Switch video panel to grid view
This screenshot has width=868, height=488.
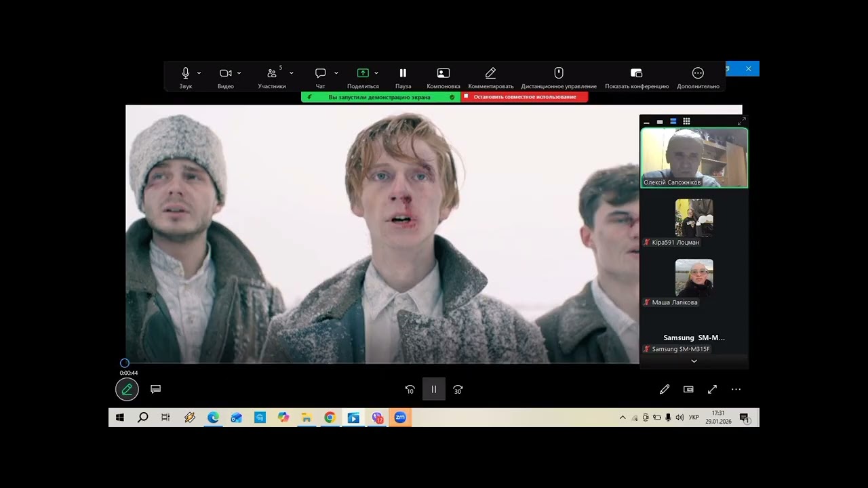[x=686, y=122]
